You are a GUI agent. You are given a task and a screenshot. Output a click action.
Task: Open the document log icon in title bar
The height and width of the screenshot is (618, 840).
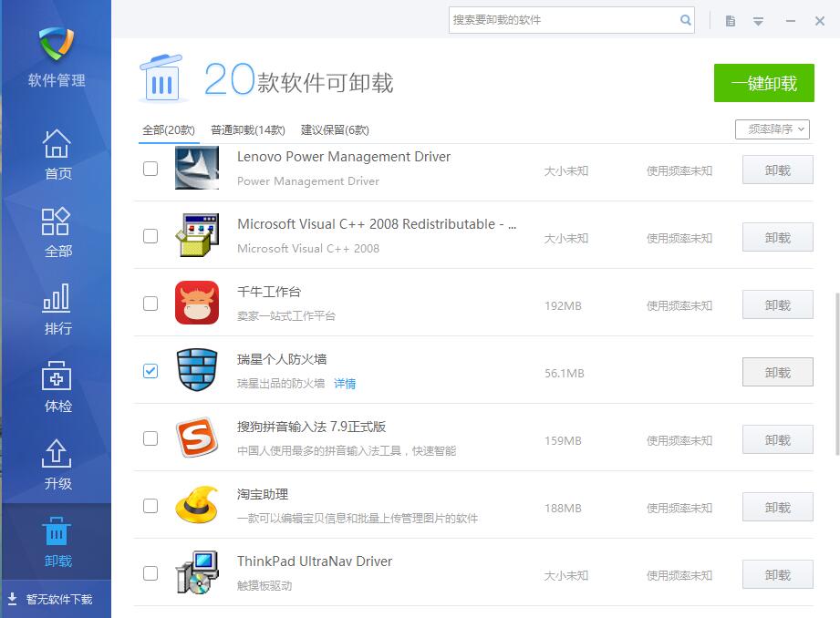pyautogui.click(x=731, y=21)
